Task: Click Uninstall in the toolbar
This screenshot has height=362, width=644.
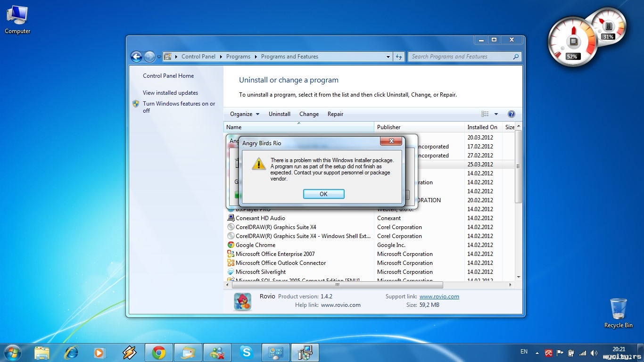Action: pos(280,114)
